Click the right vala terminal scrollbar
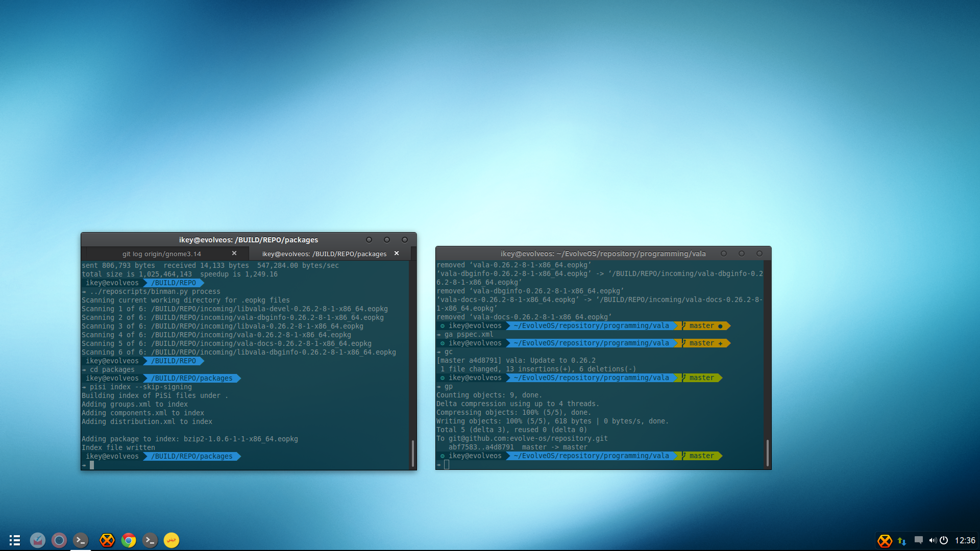 click(x=767, y=453)
